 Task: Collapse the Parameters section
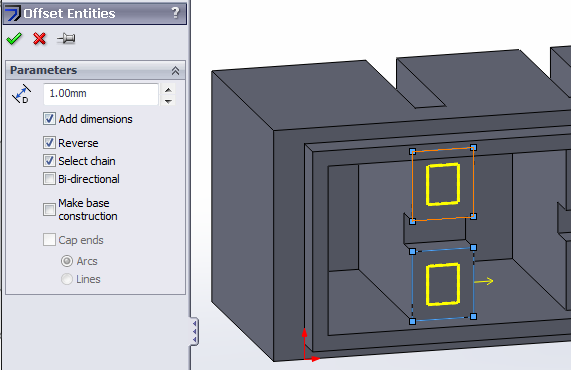point(176,70)
